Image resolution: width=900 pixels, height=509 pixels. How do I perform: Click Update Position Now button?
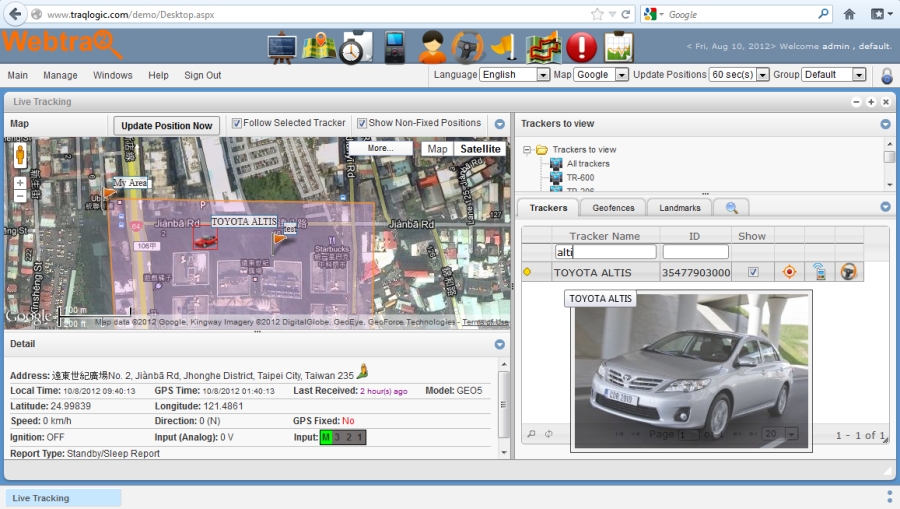tap(166, 126)
